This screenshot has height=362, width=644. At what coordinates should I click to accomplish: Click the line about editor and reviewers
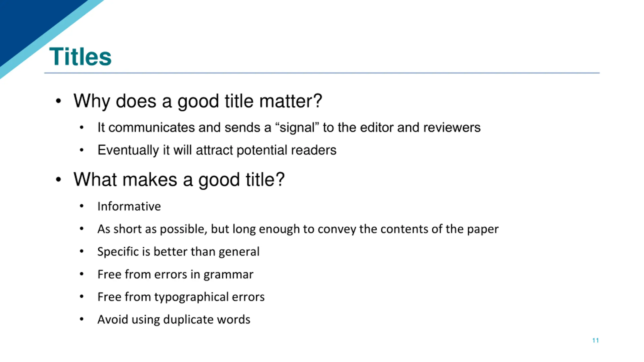[289, 127]
